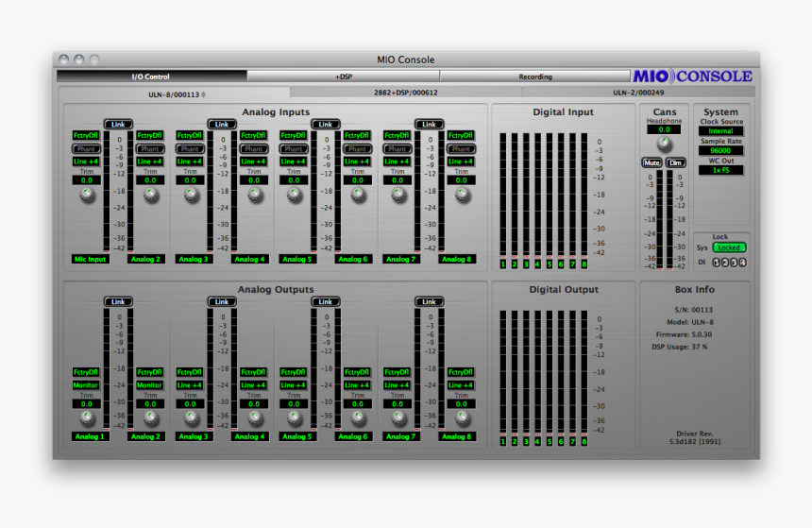Click the Sys Locked indicator button
The width and height of the screenshot is (812, 528).
tap(729, 247)
